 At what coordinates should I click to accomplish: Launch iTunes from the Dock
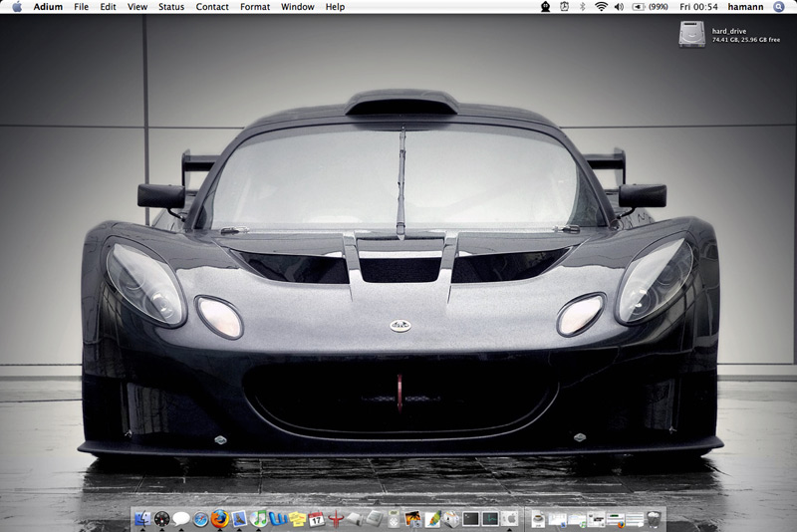pos(259,518)
